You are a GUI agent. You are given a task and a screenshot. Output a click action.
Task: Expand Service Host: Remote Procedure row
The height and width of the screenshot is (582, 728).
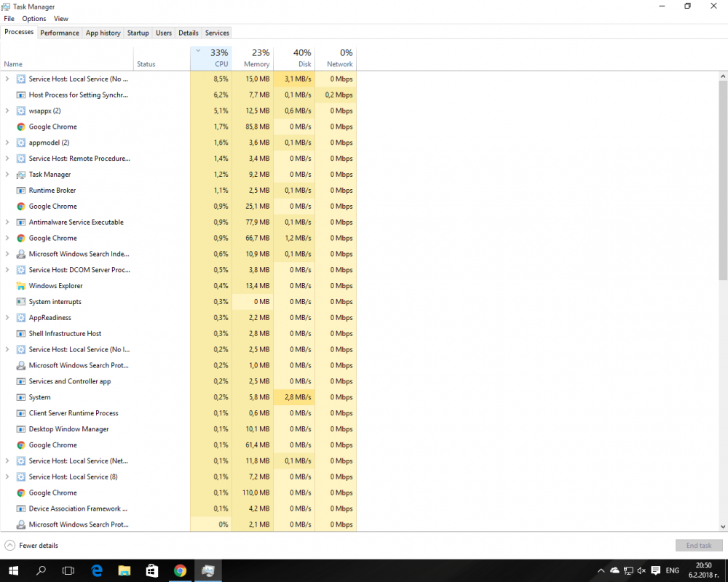(x=7, y=159)
